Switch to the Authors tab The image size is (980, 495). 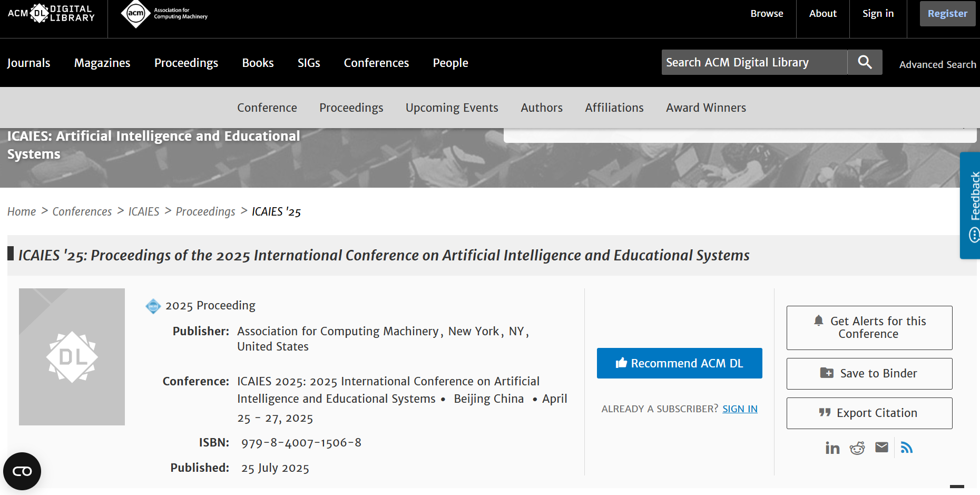542,108
